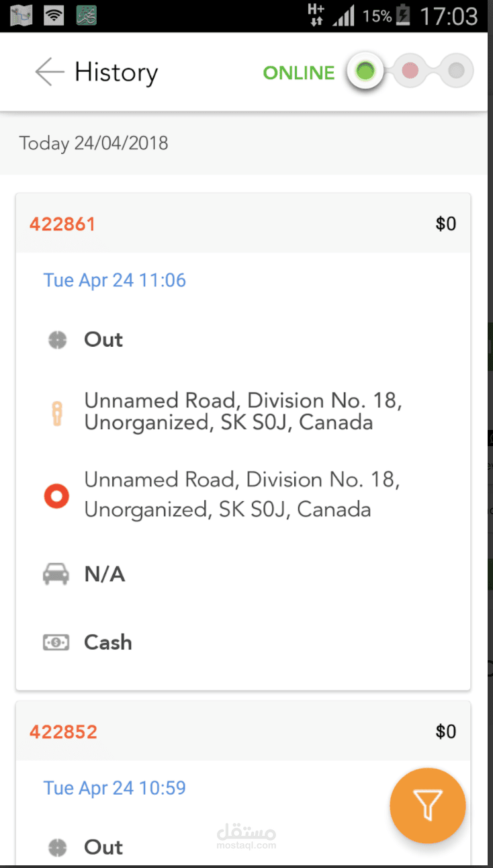Tap the Tue Apr 24 11:06 timestamp
Screen dimensions: 493x868
click(x=114, y=280)
